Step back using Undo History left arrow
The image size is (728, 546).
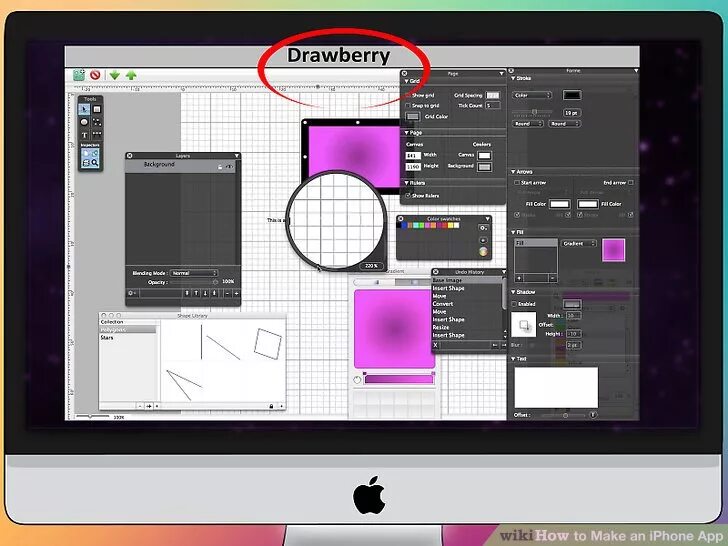coord(495,345)
